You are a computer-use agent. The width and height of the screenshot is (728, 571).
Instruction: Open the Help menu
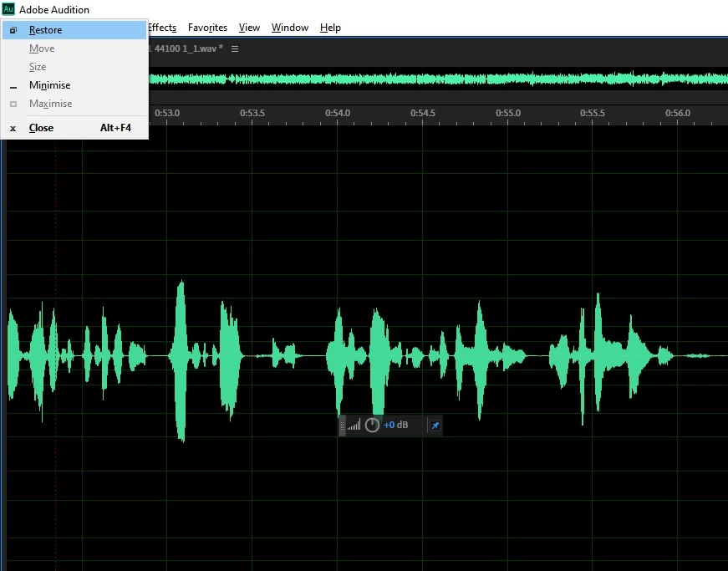tap(330, 28)
